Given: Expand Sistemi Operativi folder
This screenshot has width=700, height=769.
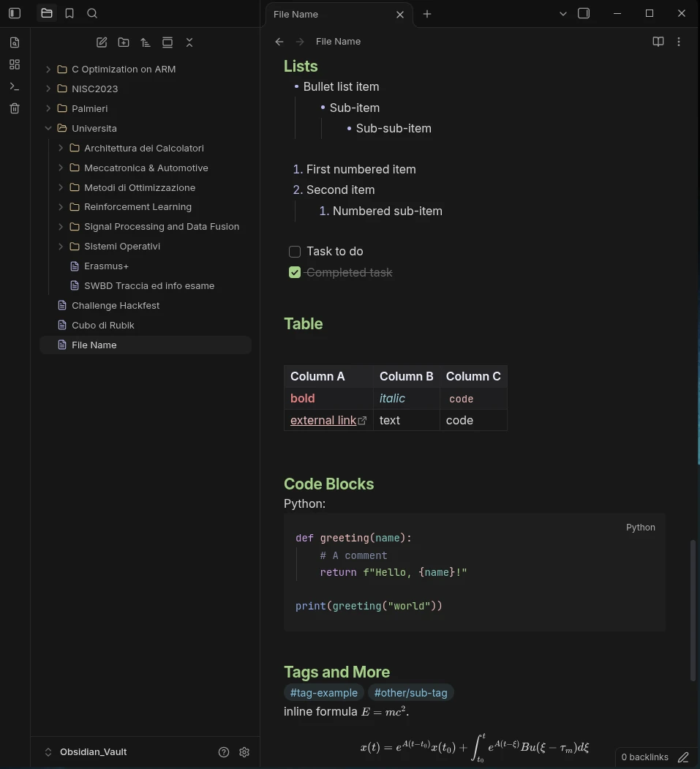Looking at the screenshot, I should point(60,246).
